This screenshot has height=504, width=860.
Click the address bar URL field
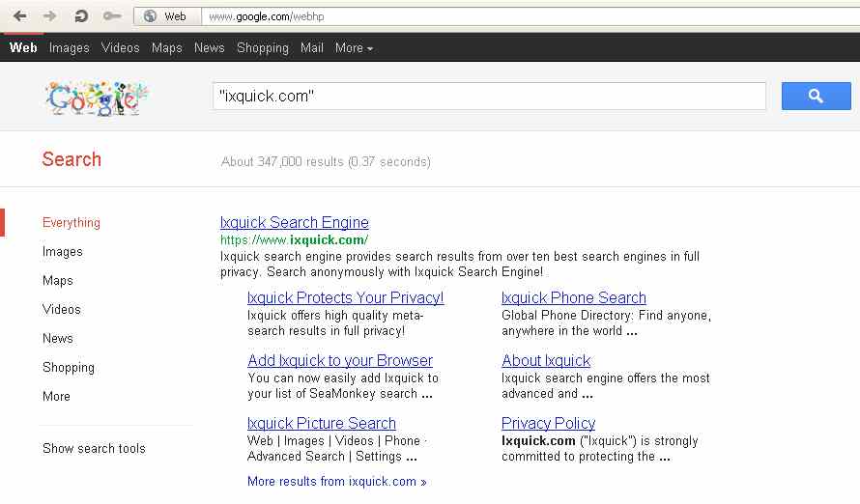tap(530, 16)
